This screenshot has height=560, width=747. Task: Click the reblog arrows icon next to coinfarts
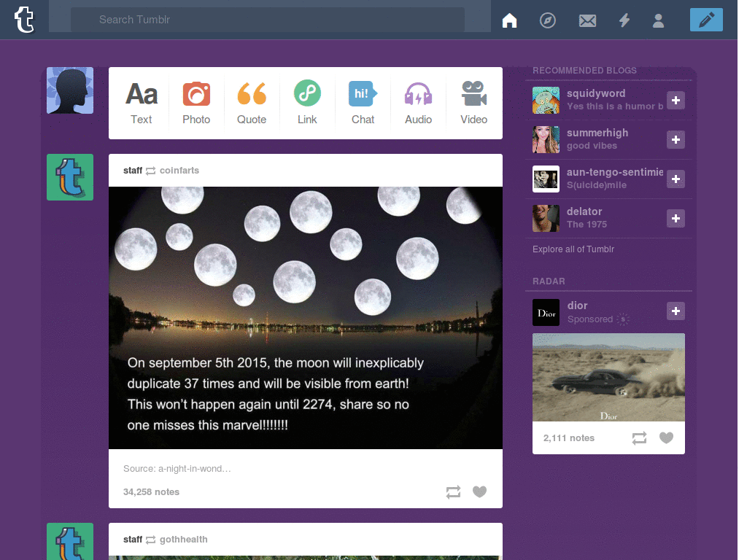coord(150,171)
